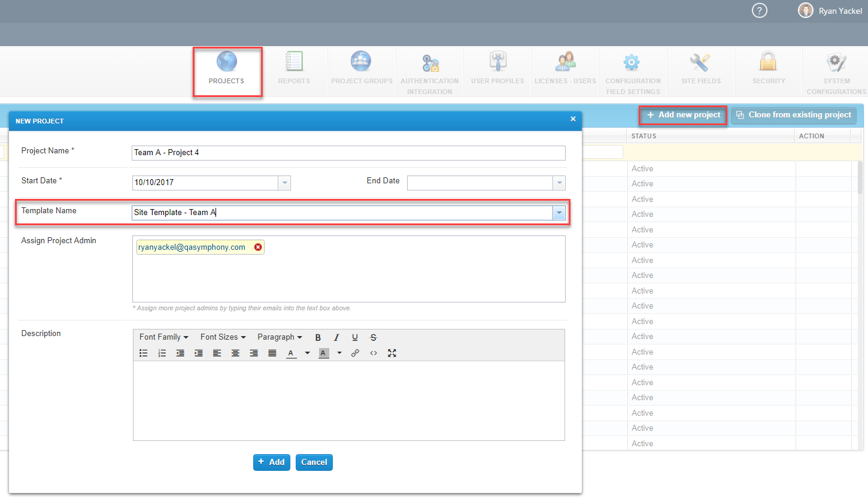
Task: Go to the Reports tab
Action: (294, 69)
